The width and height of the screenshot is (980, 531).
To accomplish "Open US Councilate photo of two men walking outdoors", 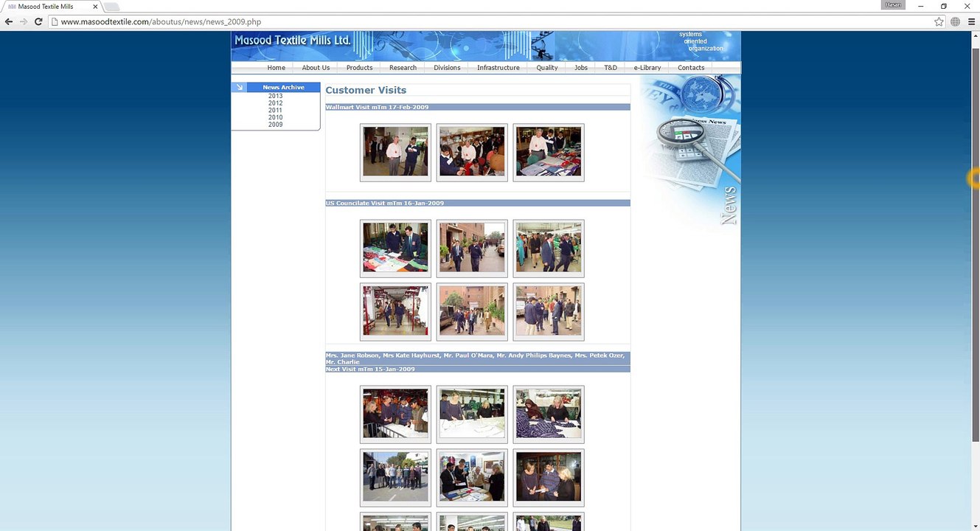I will [472, 248].
